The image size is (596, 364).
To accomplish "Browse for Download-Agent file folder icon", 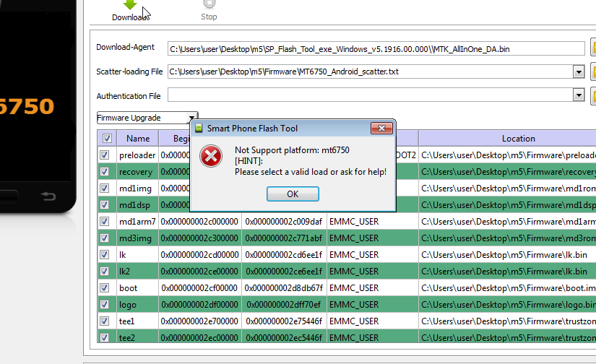I will [x=593, y=48].
